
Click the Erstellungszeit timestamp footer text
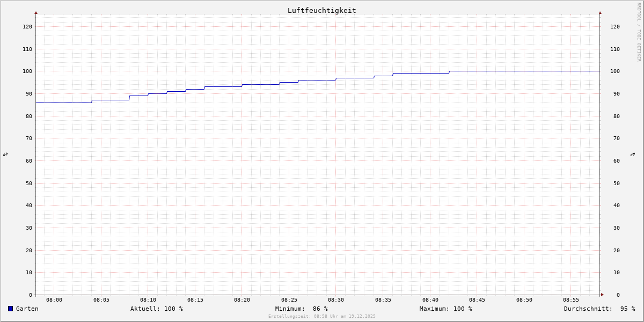(321, 317)
